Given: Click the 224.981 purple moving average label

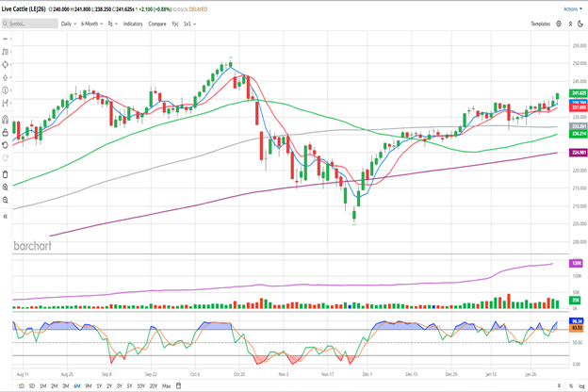Looking at the screenshot, I should point(579,153).
